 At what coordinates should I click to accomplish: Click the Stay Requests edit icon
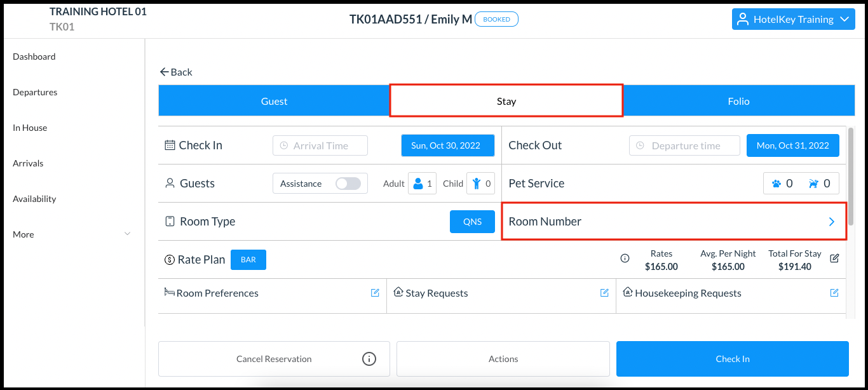tap(604, 293)
